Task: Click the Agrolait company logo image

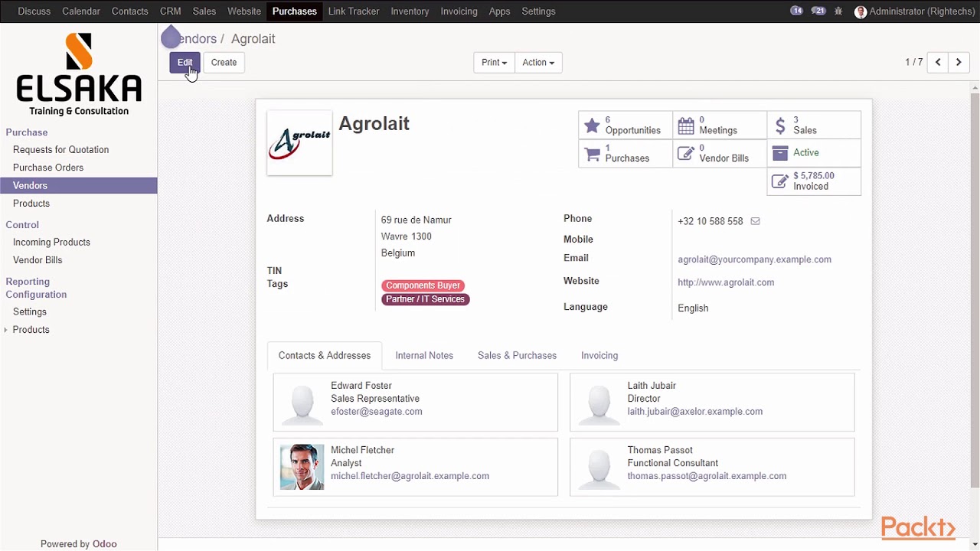Action: coord(299,143)
